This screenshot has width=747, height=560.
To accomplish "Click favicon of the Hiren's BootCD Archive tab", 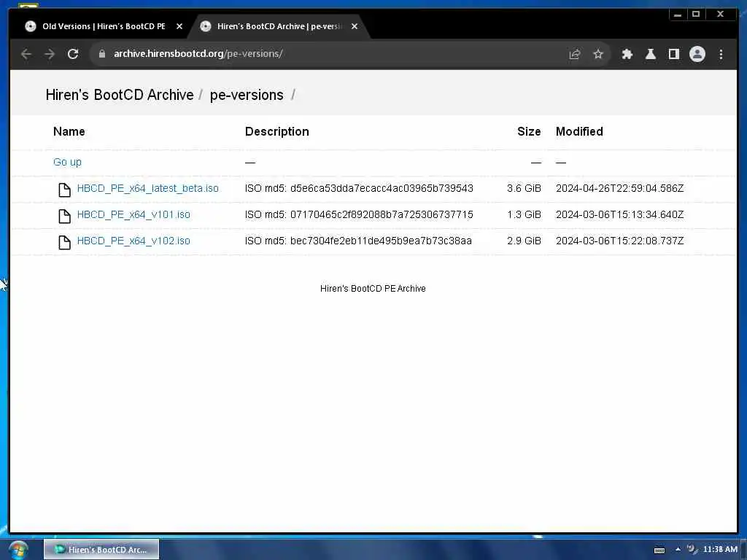I will point(205,27).
